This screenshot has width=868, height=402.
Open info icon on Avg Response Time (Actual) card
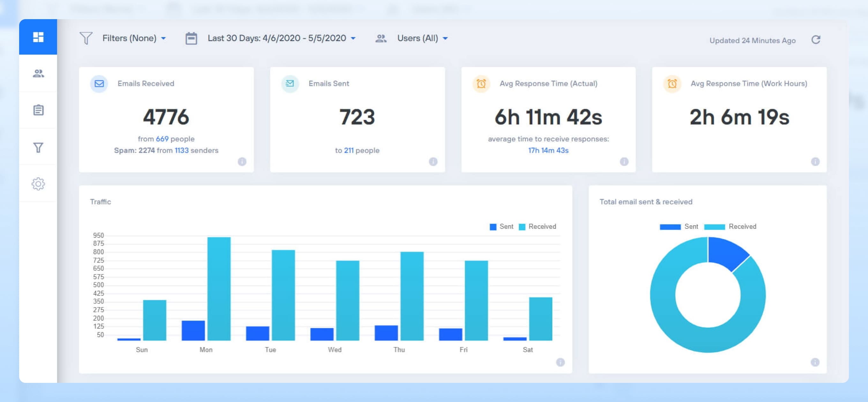[x=624, y=162]
